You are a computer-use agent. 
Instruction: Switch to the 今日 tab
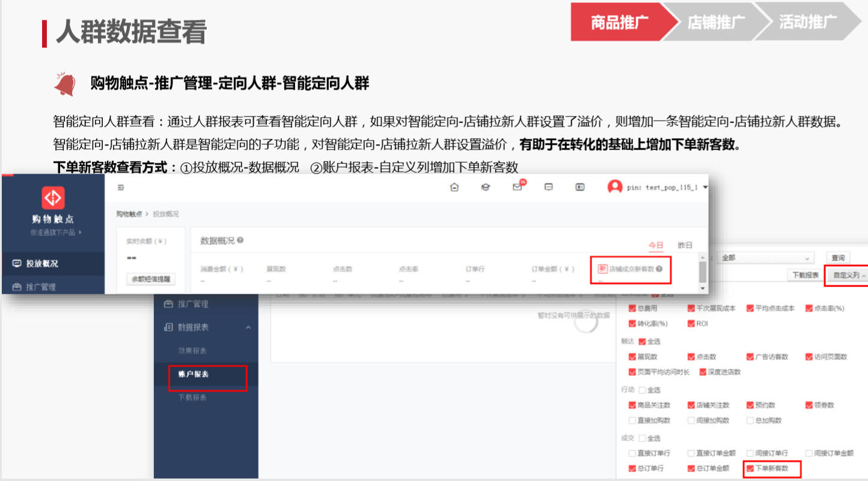pos(656,245)
